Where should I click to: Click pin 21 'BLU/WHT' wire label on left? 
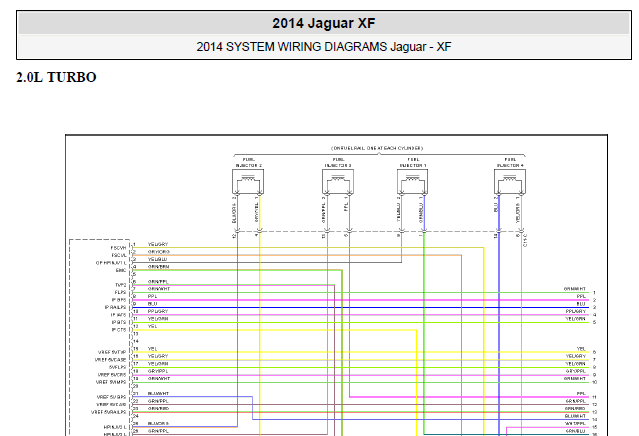point(158,394)
